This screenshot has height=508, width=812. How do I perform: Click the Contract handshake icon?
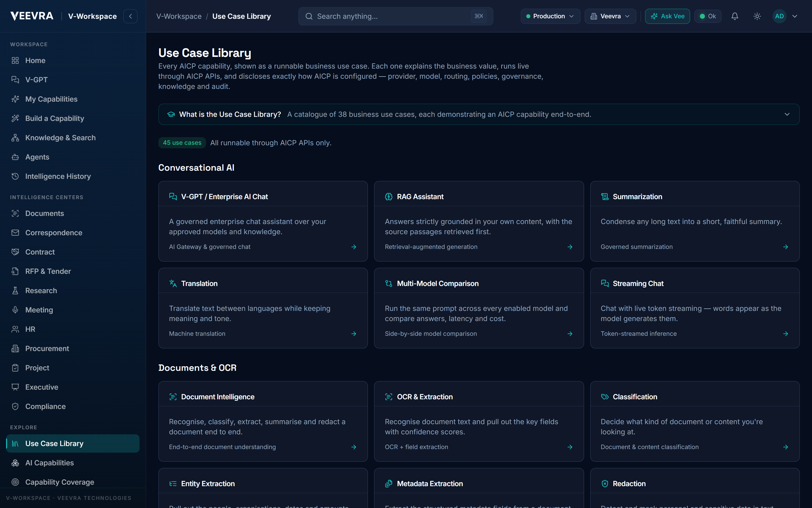pos(15,252)
